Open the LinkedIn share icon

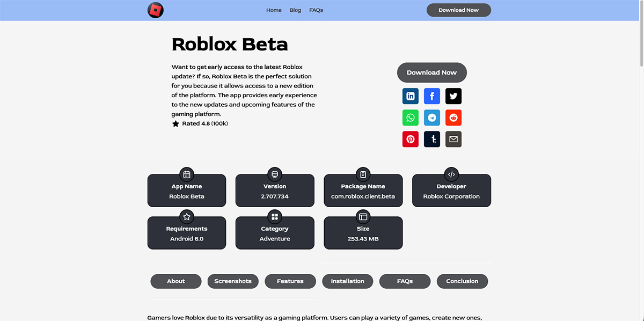[x=410, y=96]
